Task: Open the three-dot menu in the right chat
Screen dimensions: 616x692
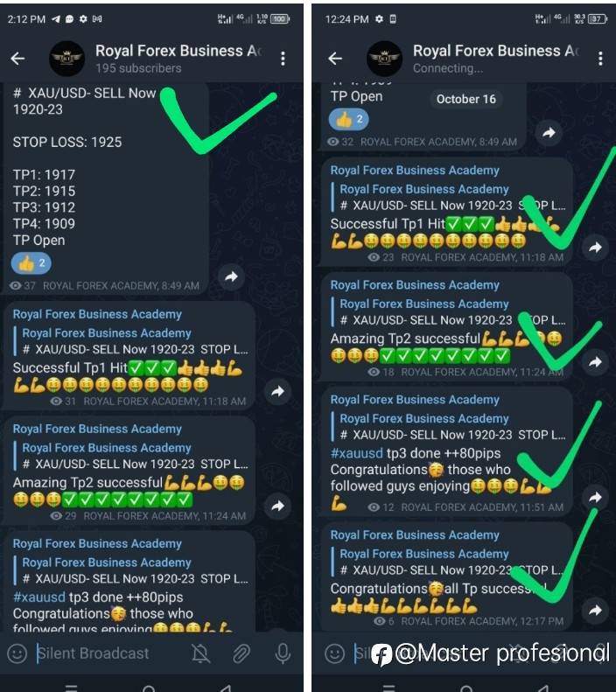Action: tap(600, 59)
